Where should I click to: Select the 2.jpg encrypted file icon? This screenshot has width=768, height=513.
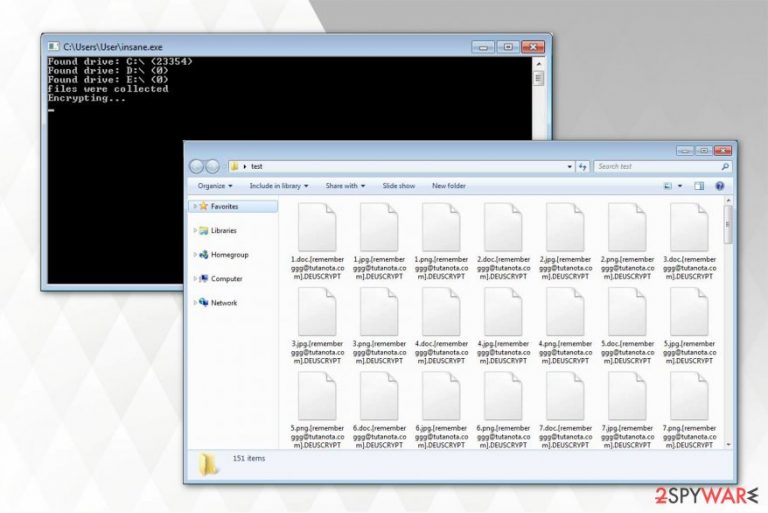(565, 227)
